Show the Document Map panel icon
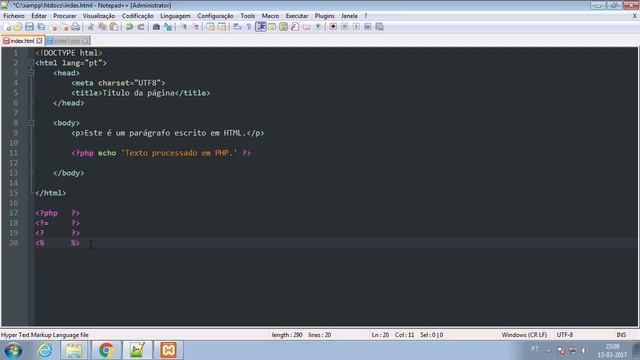 pyautogui.click(x=283, y=27)
